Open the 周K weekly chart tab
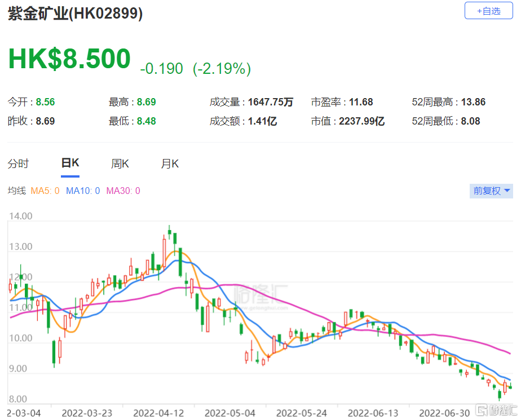Viewport: 521px width, 420px height. click(x=120, y=164)
